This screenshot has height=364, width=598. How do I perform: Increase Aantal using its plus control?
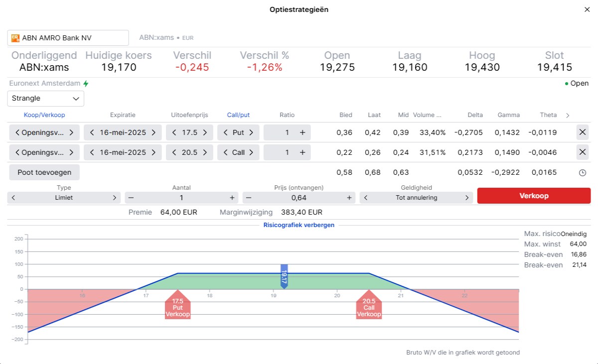(x=232, y=197)
